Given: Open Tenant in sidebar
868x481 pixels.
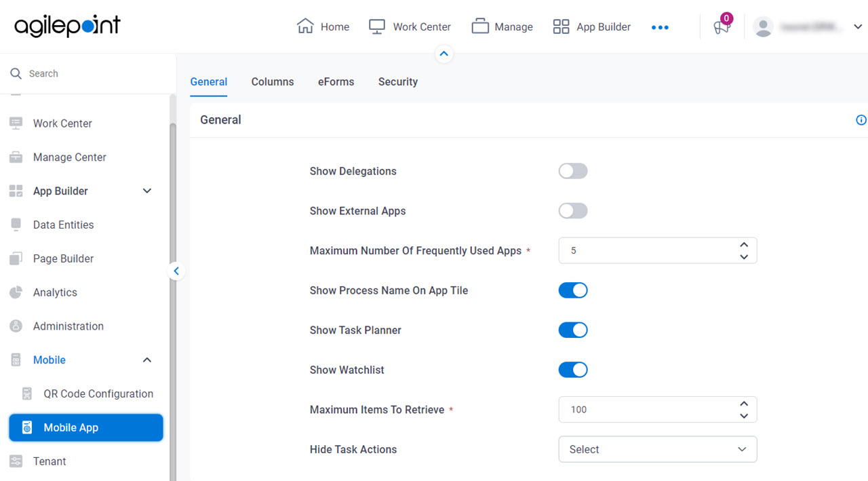Looking at the screenshot, I should (50, 461).
